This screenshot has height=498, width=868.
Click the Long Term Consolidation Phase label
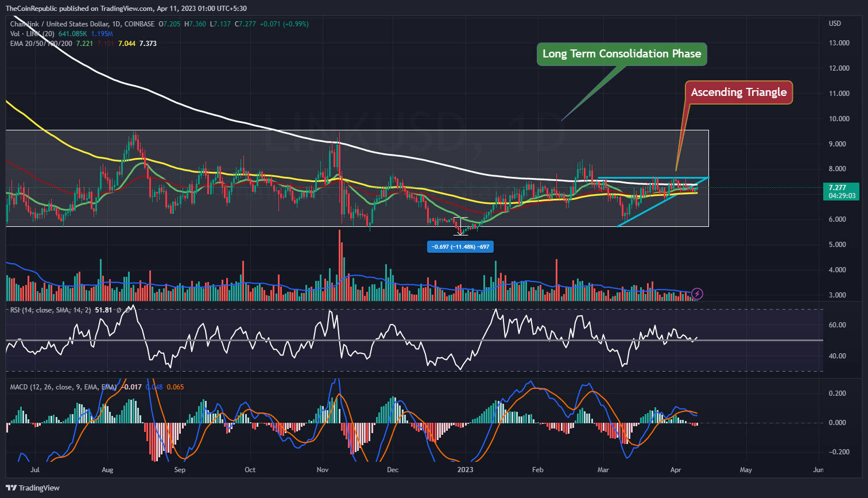(x=622, y=54)
